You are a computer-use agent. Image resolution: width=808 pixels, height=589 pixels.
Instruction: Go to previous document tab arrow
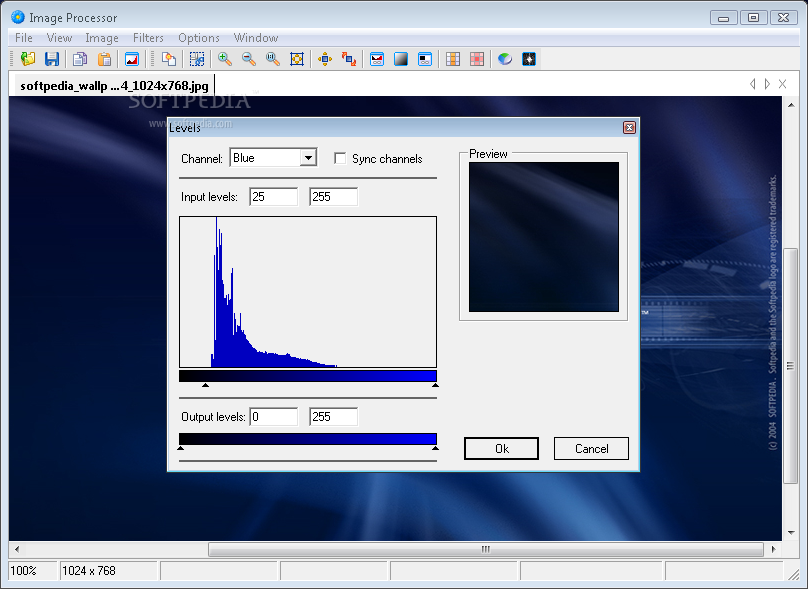753,83
